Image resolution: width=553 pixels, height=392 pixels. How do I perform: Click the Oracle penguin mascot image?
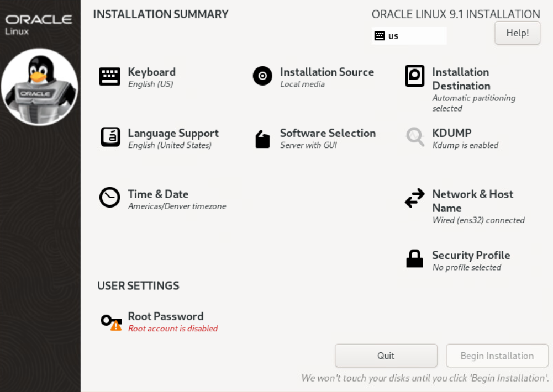tap(40, 87)
